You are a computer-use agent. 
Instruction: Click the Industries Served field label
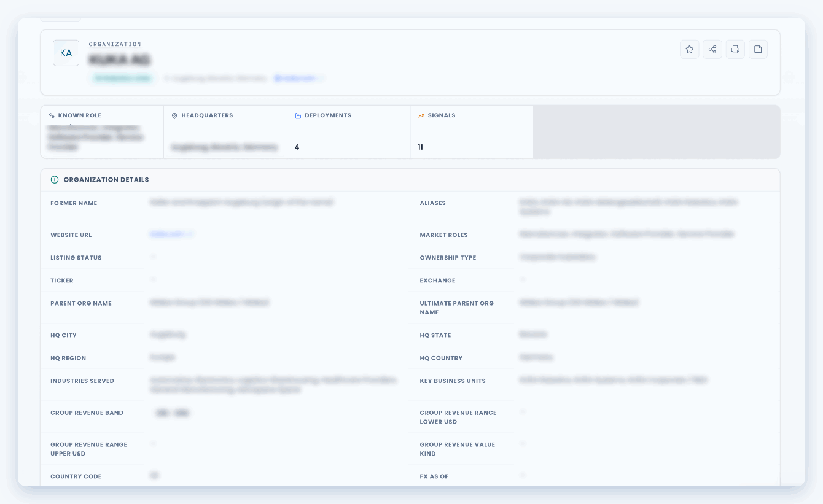82,381
